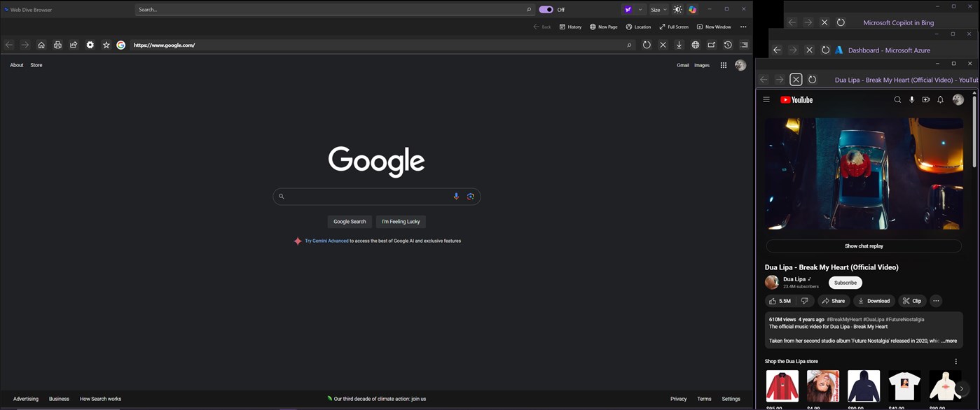980x410 pixels.
Task: Open the Size dropdown
Action: pyautogui.click(x=657, y=9)
